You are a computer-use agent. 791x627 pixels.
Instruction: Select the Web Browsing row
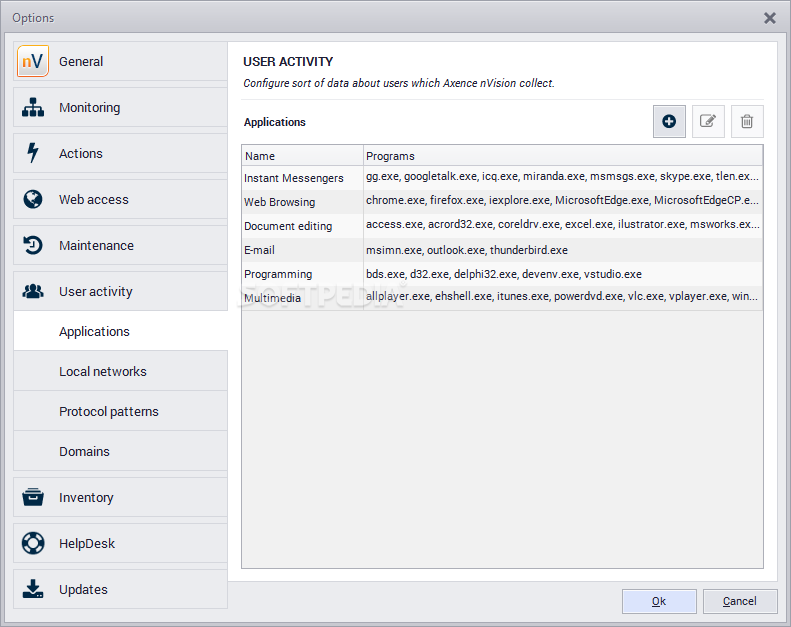pyautogui.click(x=502, y=202)
